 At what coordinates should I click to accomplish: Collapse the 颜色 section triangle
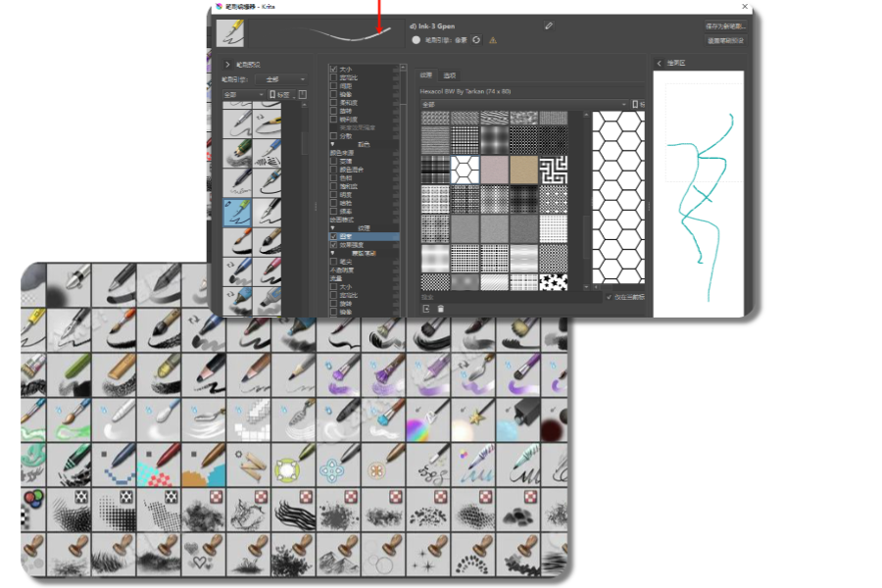click(x=332, y=145)
